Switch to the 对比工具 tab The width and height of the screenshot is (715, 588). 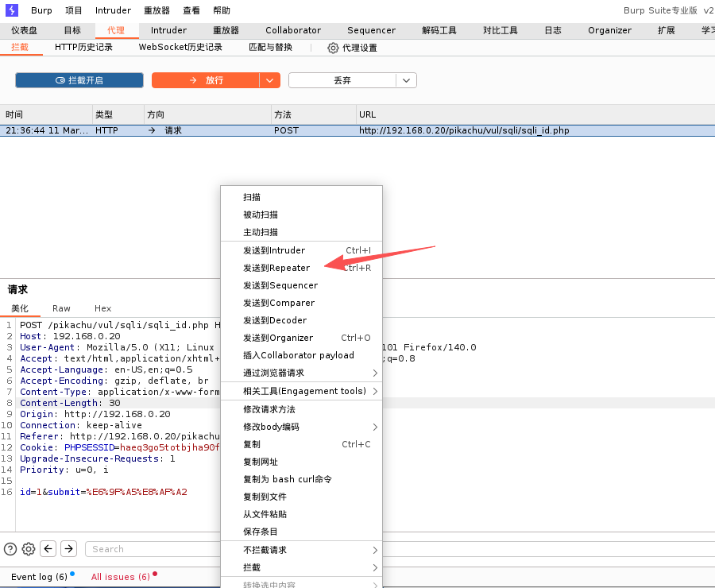pos(500,30)
